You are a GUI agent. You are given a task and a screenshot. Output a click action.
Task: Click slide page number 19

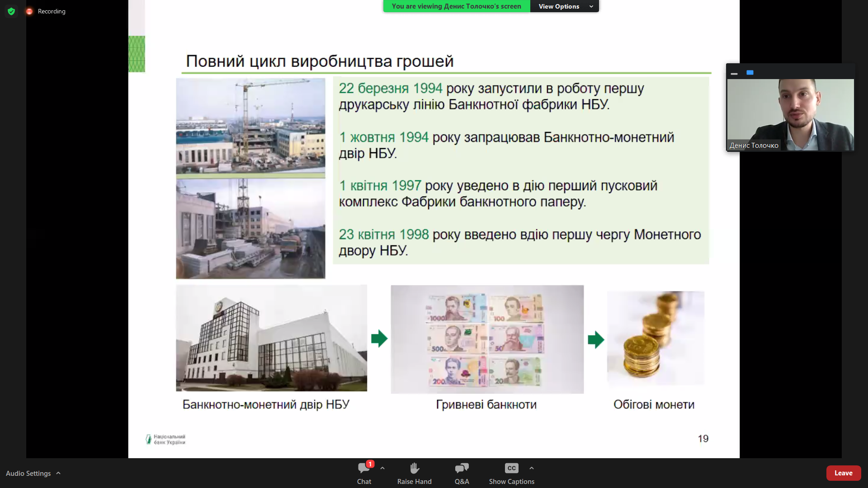(703, 438)
